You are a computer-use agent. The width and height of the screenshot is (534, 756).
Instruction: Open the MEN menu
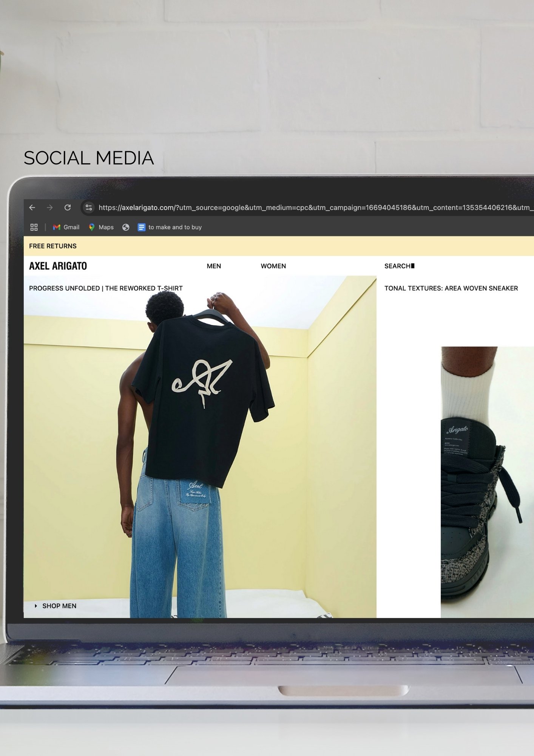[214, 266]
